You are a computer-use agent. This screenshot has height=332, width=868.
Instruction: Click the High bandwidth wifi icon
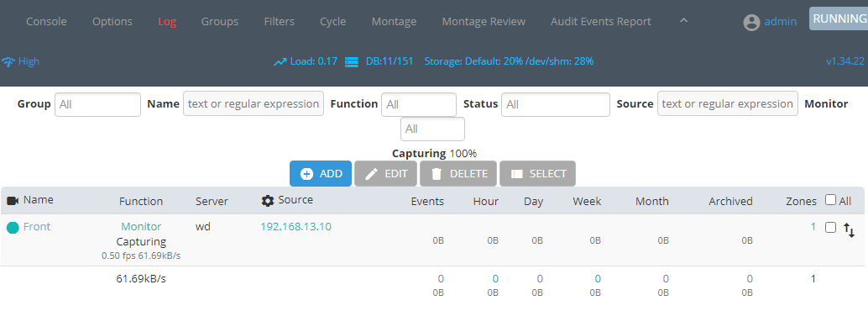[8, 61]
